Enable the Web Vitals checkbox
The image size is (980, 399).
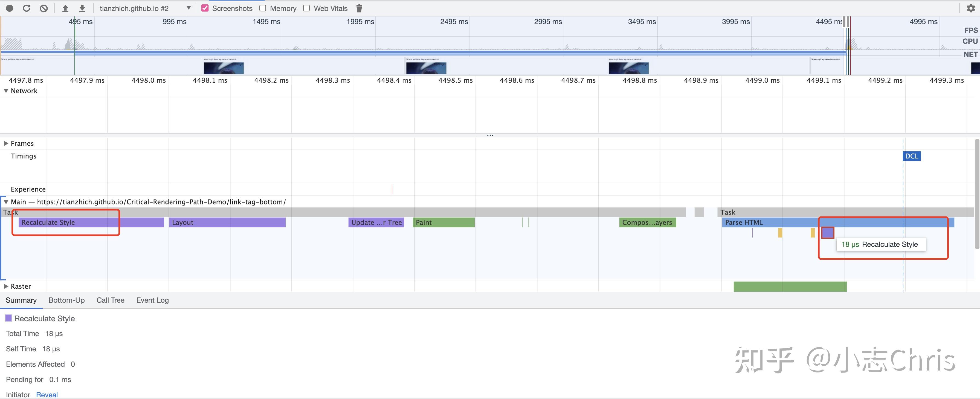(x=307, y=8)
